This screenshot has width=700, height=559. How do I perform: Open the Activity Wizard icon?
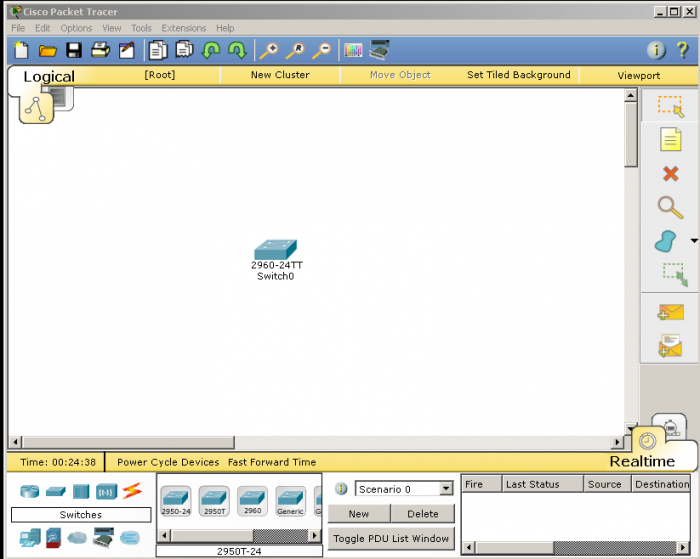127,50
